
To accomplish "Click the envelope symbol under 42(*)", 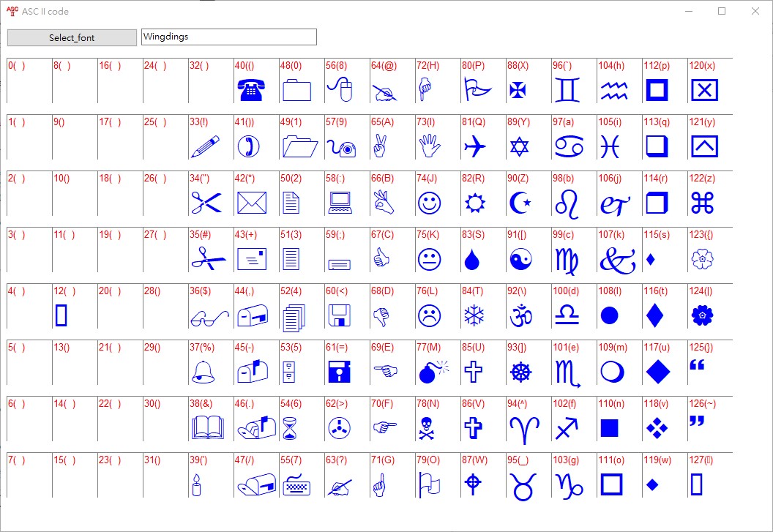I will click(251, 203).
